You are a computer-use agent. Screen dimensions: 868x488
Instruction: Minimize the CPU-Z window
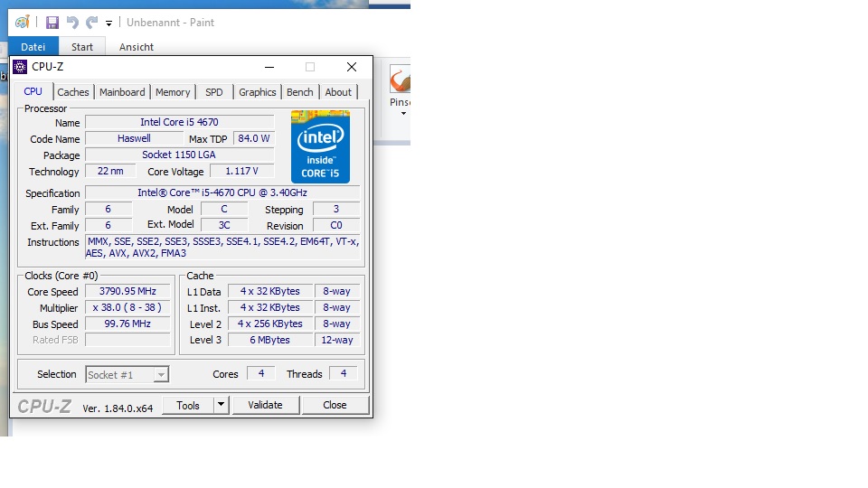coord(269,67)
